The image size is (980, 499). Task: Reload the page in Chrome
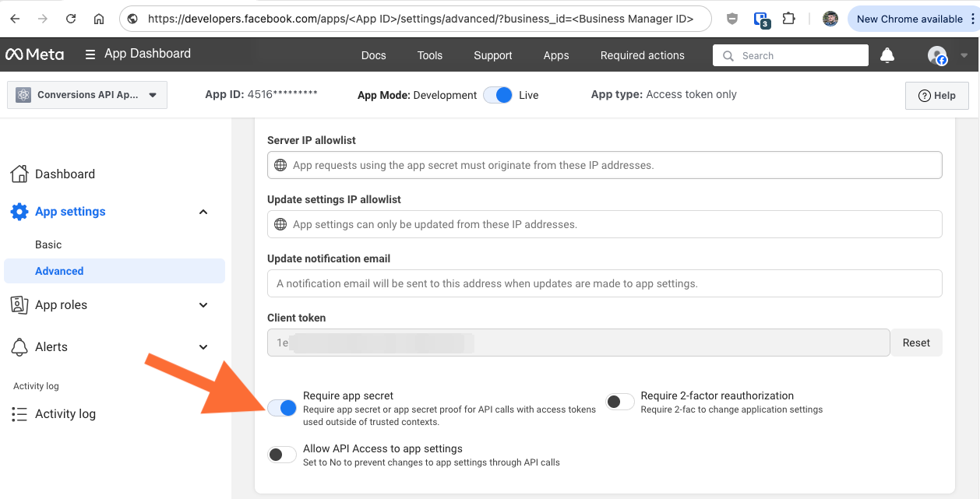click(x=71, y=19)
